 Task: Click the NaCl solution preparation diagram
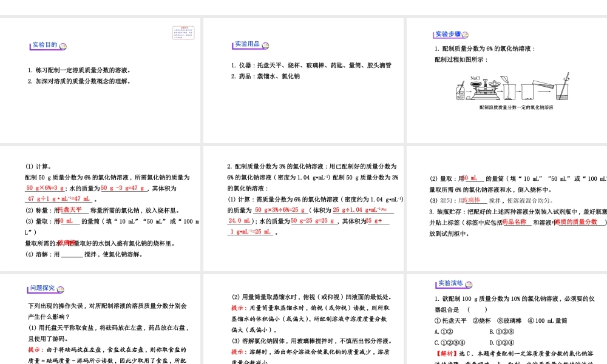point(513,87)
